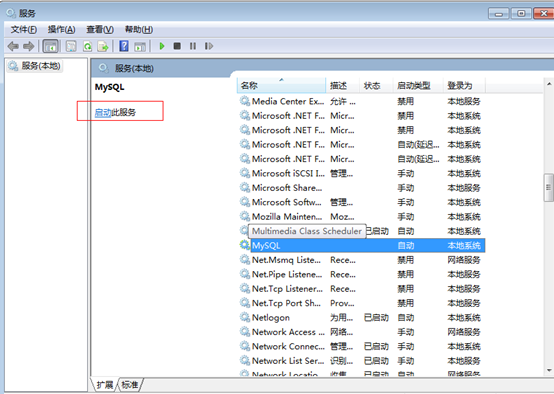Select the Microsoft Share... service

tap(362, 188)
